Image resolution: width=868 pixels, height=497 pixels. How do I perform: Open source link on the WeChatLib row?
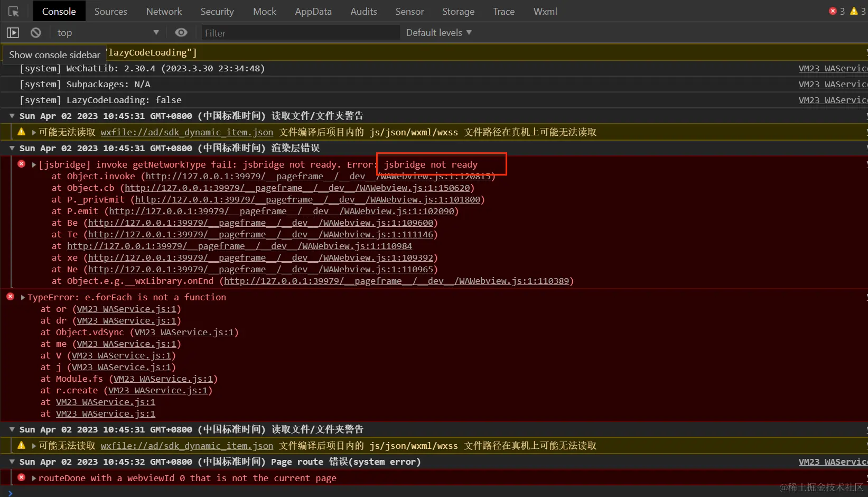pyautogui.click(x=833, y=68)
